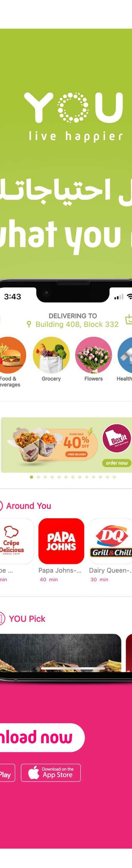Tap the Health category icon
This screenshot has width=132, height=868.
pos(125,355)
